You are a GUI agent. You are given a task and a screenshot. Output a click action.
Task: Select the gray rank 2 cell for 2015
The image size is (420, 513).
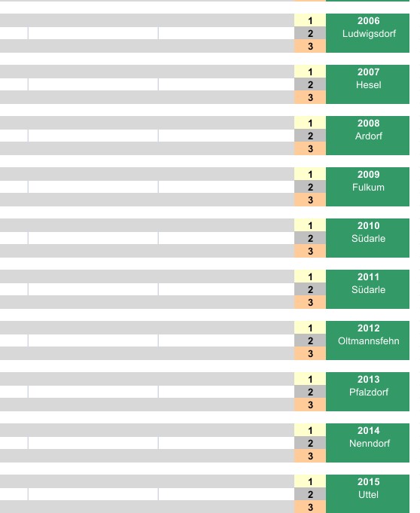(310, 494)
